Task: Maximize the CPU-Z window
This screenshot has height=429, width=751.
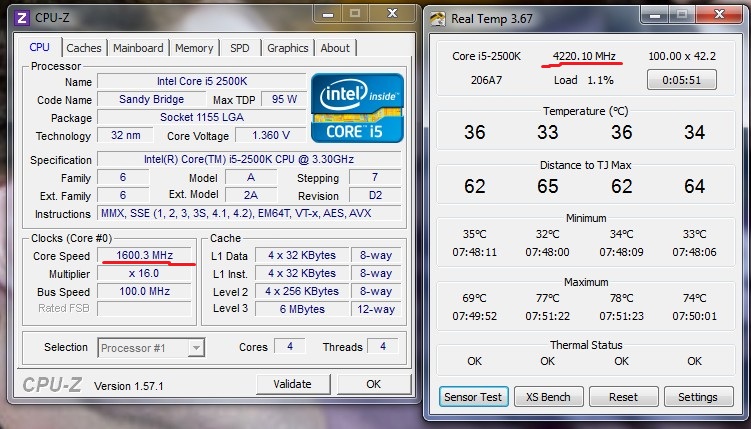Action: pyautogui.click(x=355, y=14)
